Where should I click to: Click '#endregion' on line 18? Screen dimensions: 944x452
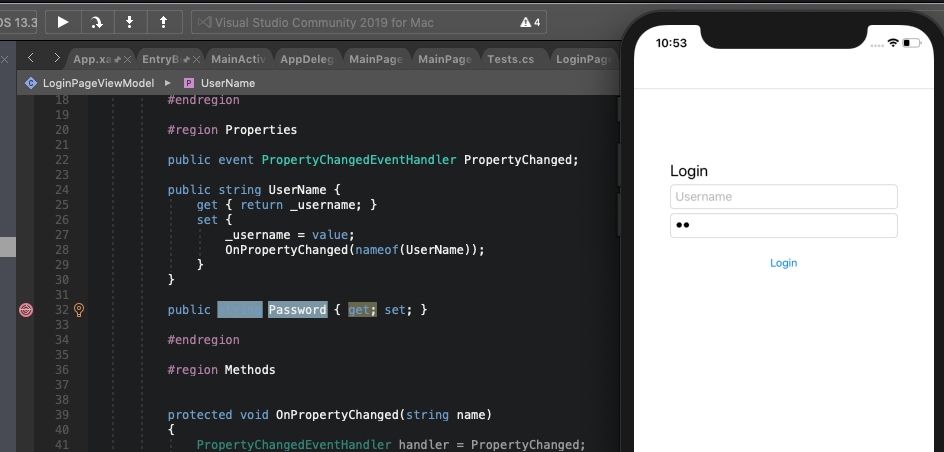click(x=203, y=100)
